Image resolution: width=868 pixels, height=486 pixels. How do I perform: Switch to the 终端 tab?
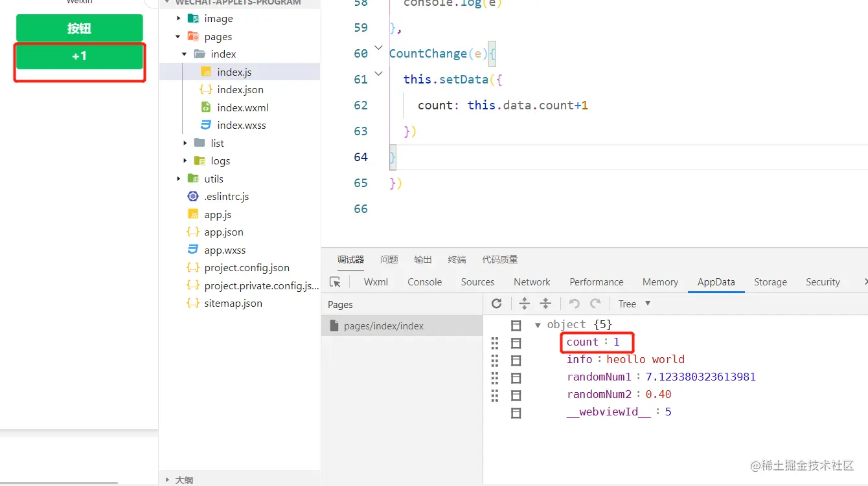[x=457, y=260]
